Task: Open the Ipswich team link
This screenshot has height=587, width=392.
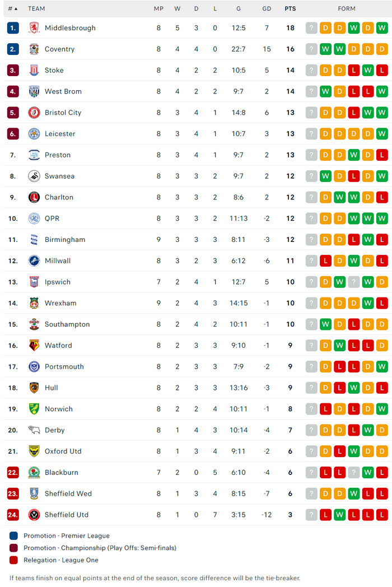Action: tap(58, 282)
